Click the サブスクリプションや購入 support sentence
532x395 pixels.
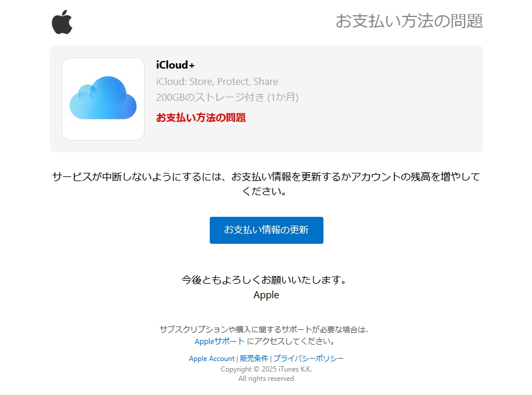pos(264,329)
